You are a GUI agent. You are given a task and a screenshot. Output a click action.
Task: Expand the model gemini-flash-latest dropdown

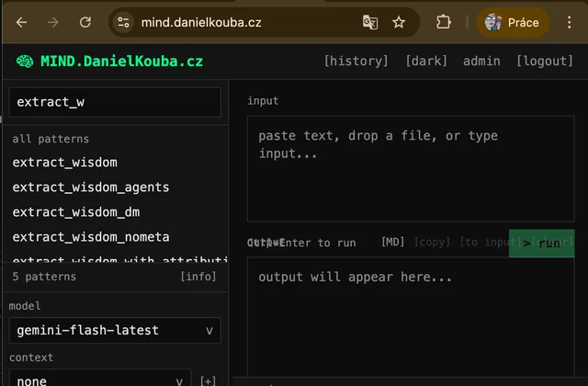[114, 330]
